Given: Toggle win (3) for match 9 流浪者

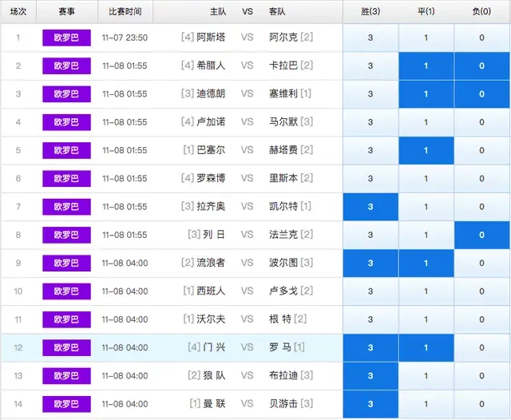Looking at the screenshot, I should click(370, 263).
